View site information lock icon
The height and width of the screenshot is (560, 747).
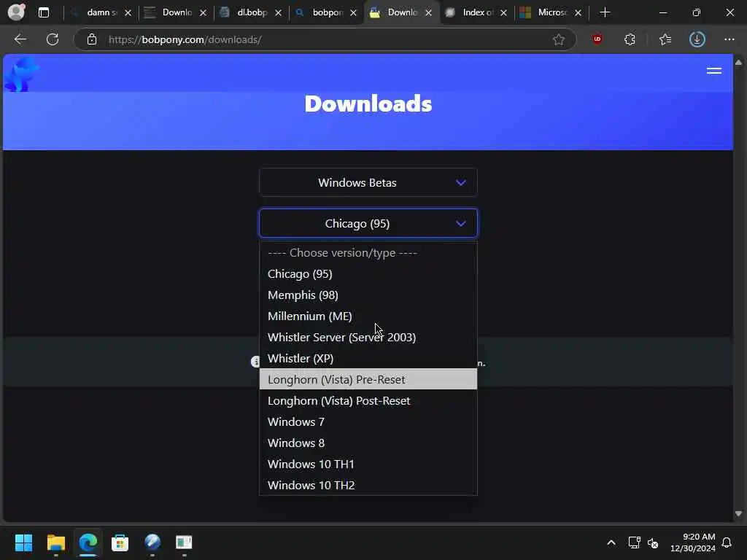[92, 39]
